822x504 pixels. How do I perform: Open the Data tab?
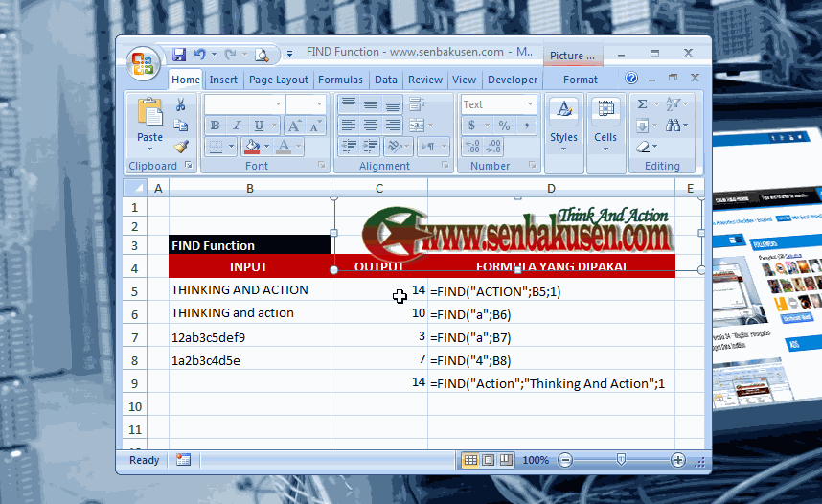[x=386, y=80]
